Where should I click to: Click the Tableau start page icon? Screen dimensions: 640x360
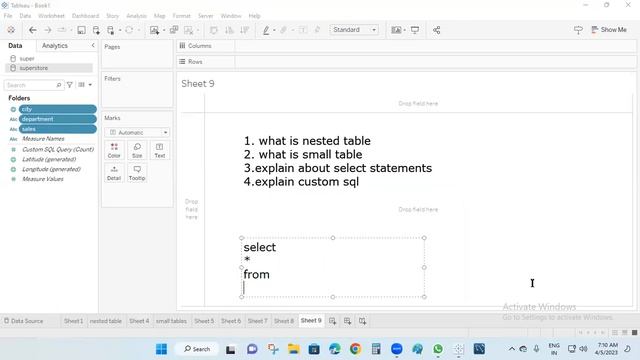tap(11, 30)
